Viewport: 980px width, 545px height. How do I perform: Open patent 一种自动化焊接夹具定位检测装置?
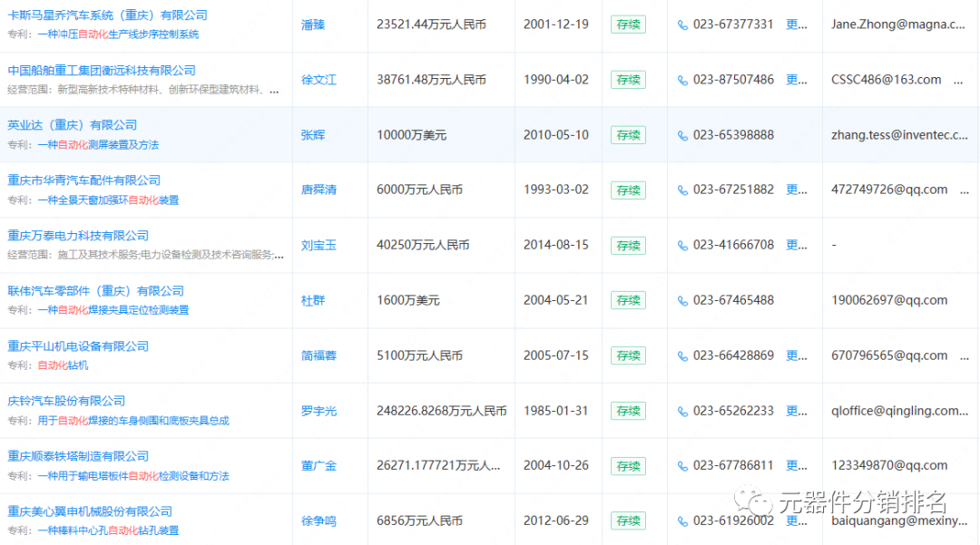(x=113, y=310)
